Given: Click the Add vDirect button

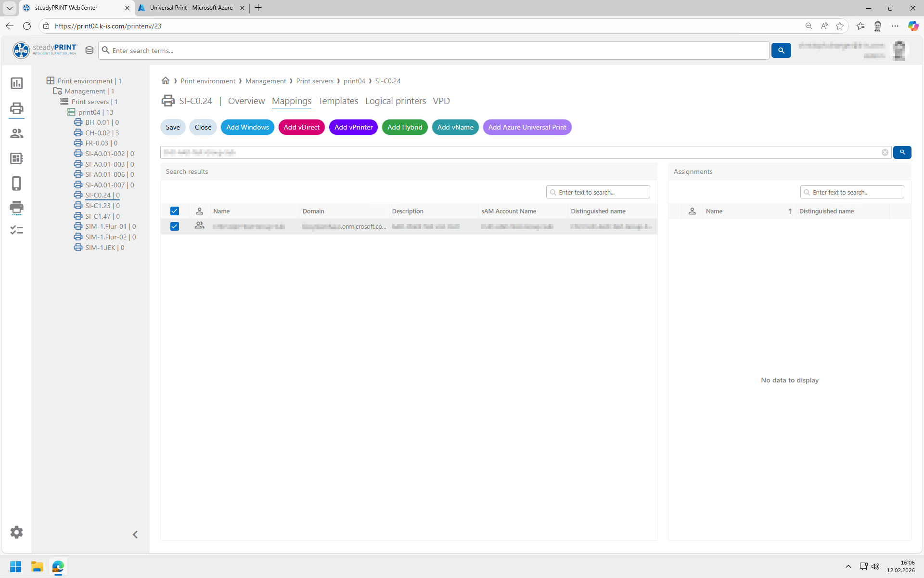Looking at the screenshot, I should tap(302, 127).
